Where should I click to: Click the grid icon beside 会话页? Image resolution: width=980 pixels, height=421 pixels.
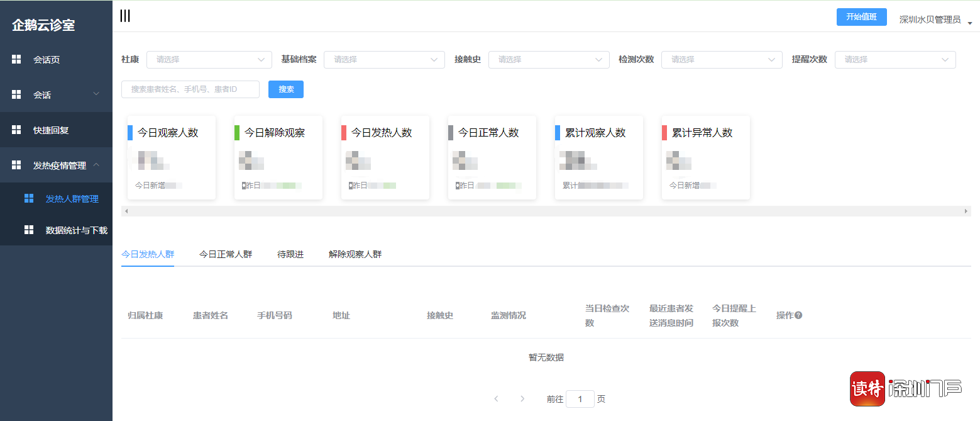point(17,60)
